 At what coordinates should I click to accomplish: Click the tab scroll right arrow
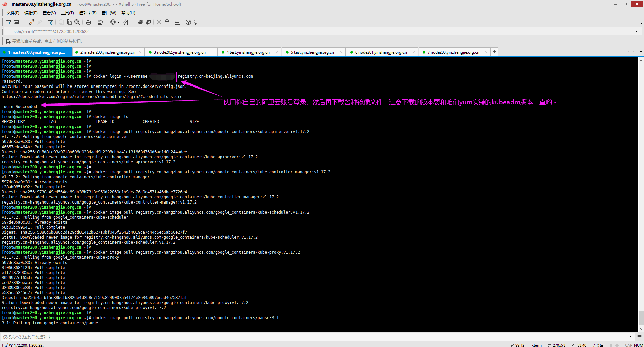click(x=633, y=52)
